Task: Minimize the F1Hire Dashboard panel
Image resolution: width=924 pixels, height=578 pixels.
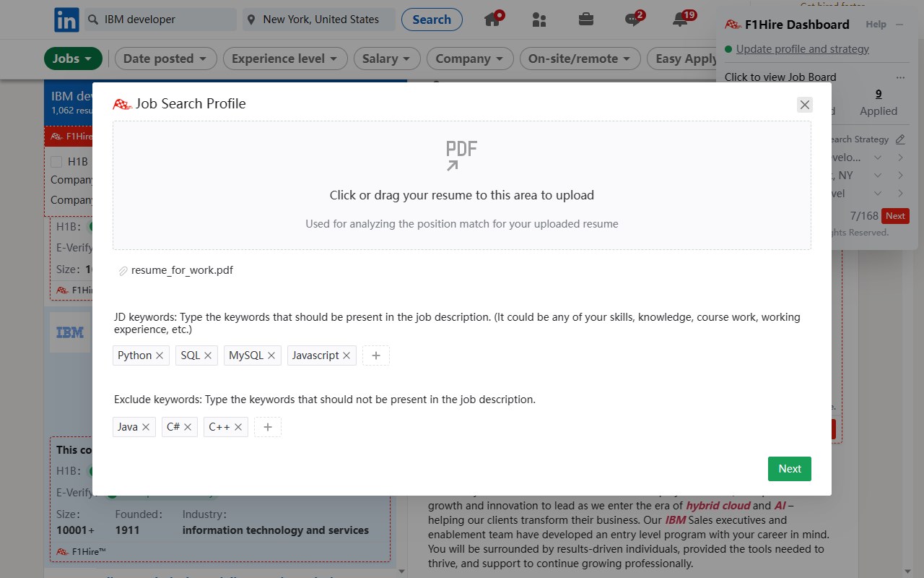Action: click(899, 25)
